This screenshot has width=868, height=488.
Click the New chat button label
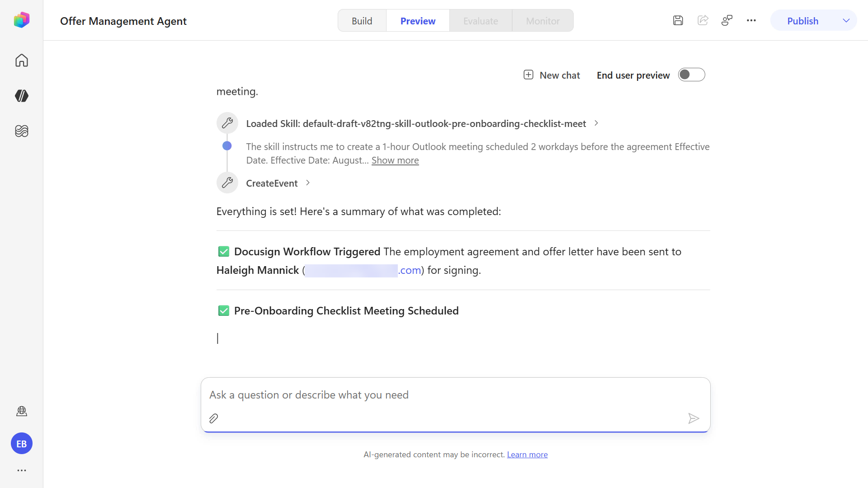point(560,75)
